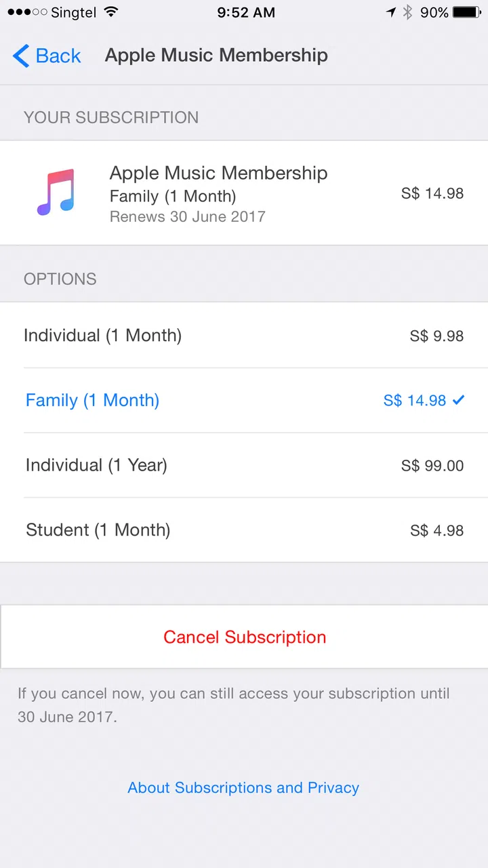Screen dimensions: 488x868
Task: Tap the Bluetooth status icon
Action: pyautogui.click(x=407, y=12)
